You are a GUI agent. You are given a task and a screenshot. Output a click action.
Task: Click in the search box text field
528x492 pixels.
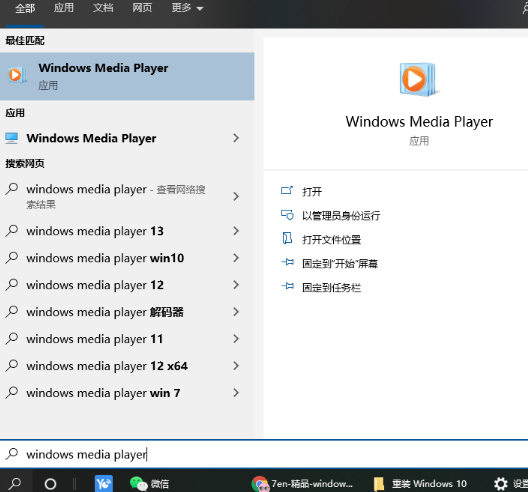(264, 454)
